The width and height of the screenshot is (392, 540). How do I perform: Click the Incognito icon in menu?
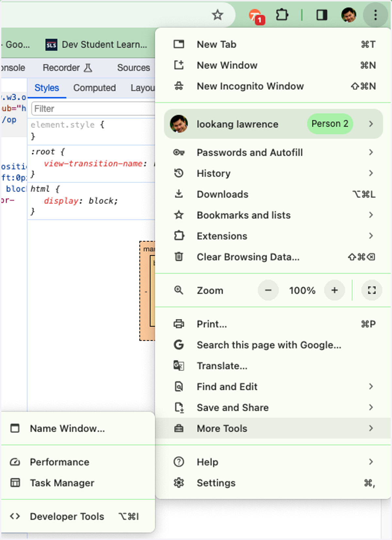pyautogui.click(x=179, y=86)
